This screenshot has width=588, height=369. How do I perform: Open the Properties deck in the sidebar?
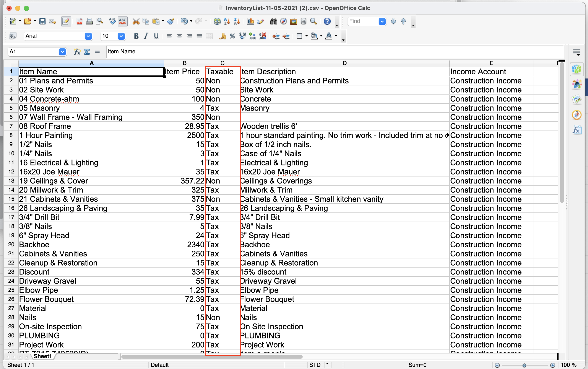(x=577, y=69)
